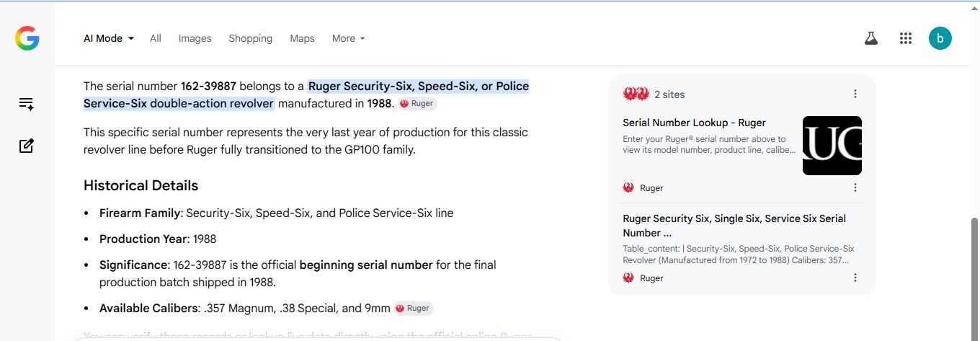This screenshot has height=341, width=980.
Task: Click the Google logo
Action: tap(27, 38)
